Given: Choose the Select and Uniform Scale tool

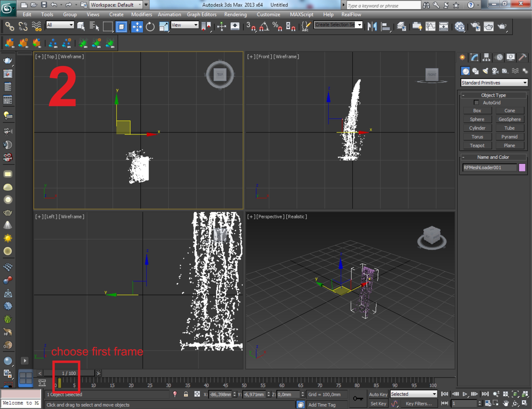Looking at the screenshot, I should click(164, 26).
